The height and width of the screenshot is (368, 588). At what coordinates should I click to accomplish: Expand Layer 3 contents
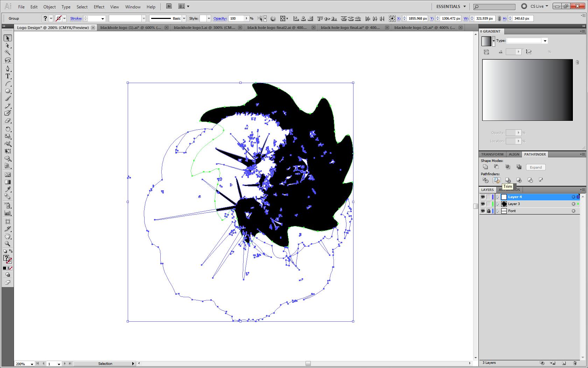(x=498, y=204)
